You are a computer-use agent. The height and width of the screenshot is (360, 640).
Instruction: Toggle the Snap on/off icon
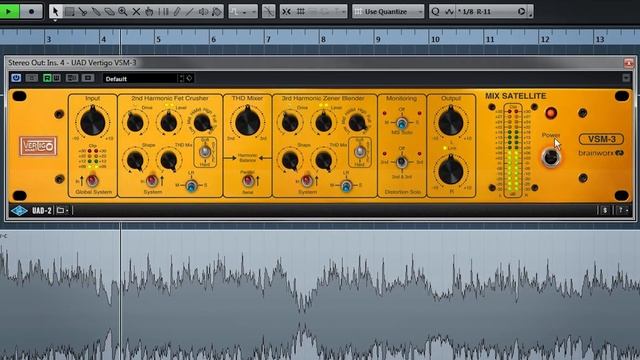pyautogui.click(x=287, y=12)
